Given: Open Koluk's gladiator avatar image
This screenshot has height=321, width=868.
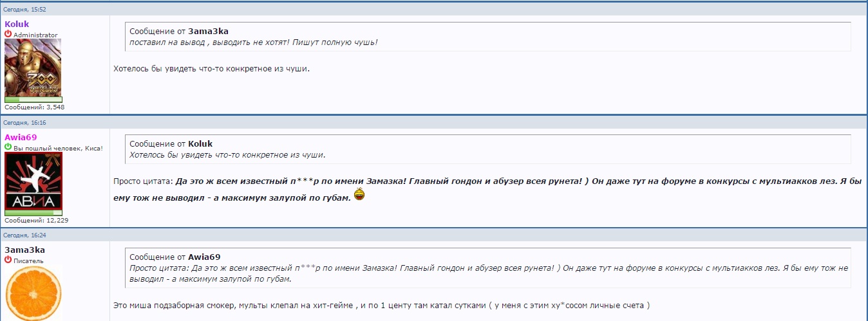Looking at the screenshot, I should pos(33,68).
